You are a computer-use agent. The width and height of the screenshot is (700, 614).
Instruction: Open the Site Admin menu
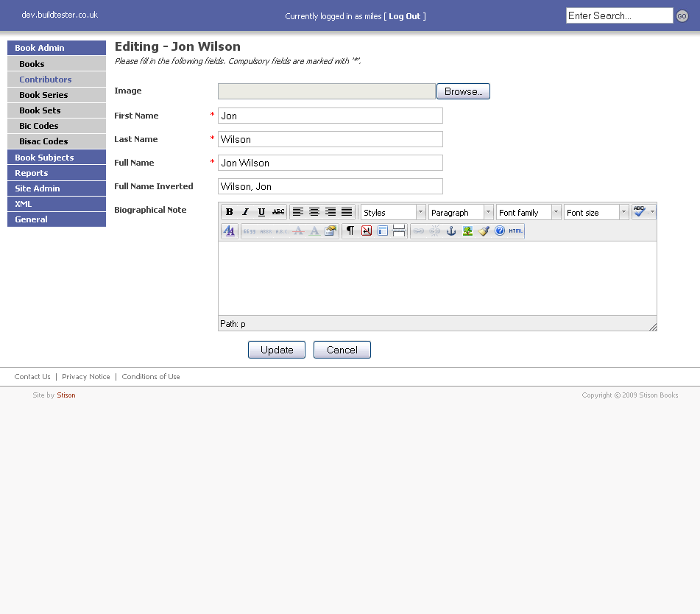(x=57, y=188)
